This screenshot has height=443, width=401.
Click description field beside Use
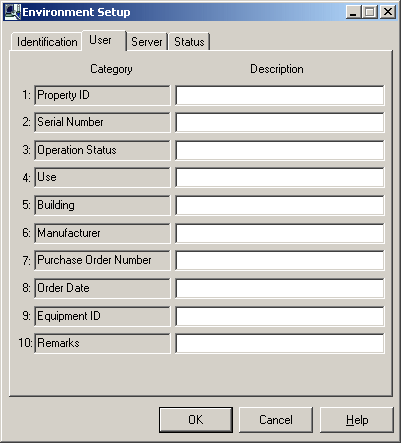tap(280, 177)
